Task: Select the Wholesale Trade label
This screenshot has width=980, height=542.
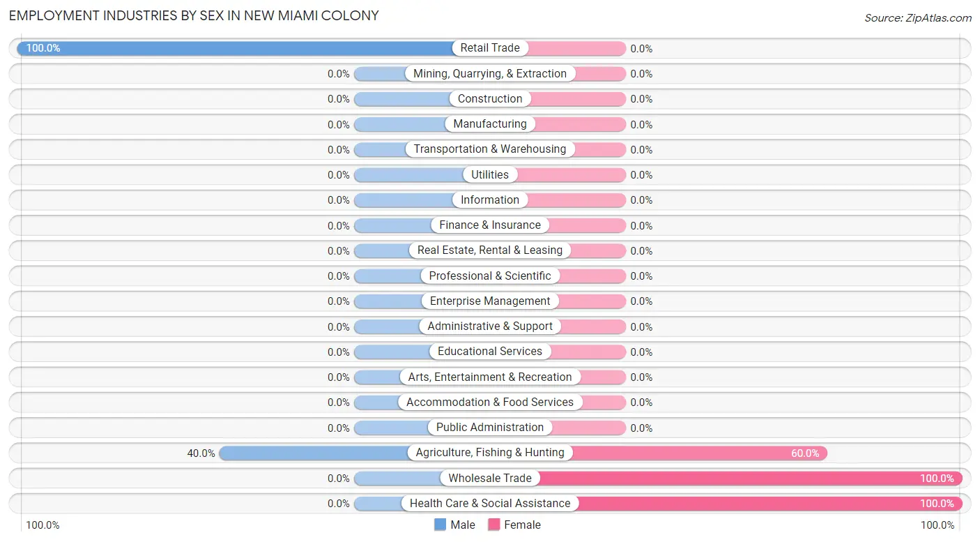Action: point(490,478)
